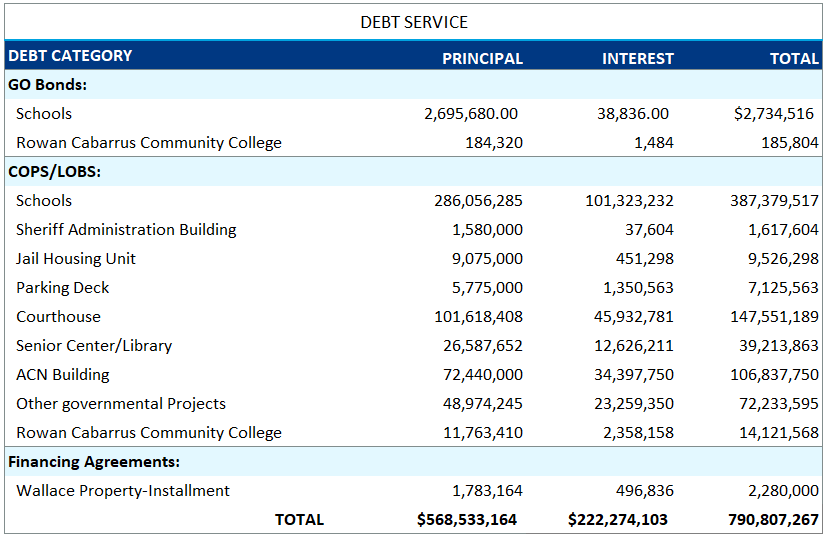Viewport: 828px width, 538px height.
Task: Select grand total 790,807,267
Action: 774,520
